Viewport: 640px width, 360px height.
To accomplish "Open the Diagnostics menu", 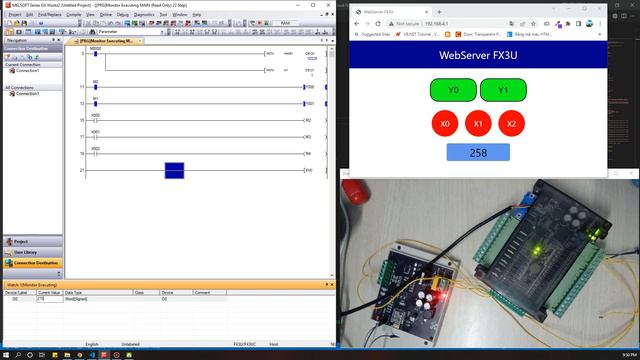I will 144,15.
